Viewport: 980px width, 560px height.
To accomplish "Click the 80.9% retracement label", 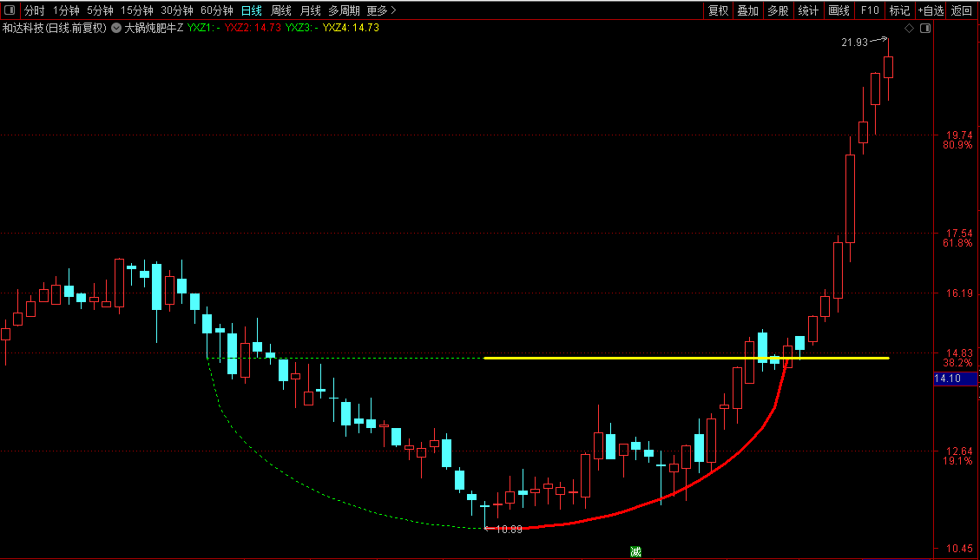I will click(958, 145).
